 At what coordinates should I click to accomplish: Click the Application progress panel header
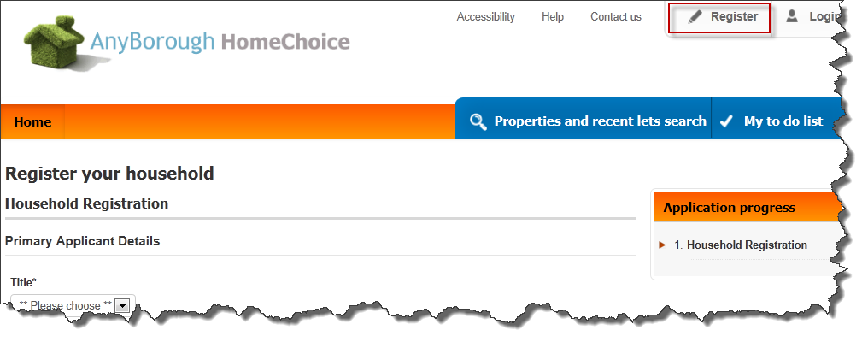pos(729,208)
